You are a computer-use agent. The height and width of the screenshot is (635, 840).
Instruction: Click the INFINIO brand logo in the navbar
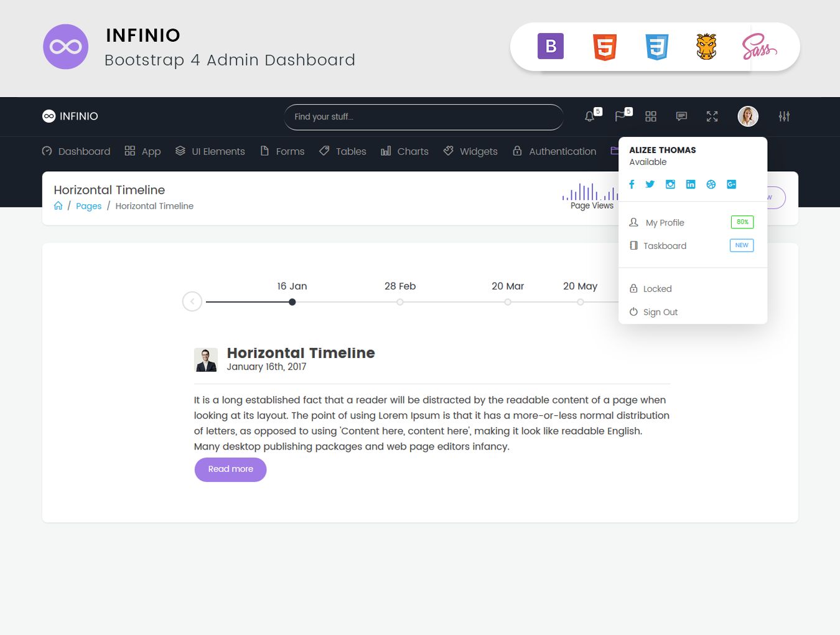tap(70, 116)
